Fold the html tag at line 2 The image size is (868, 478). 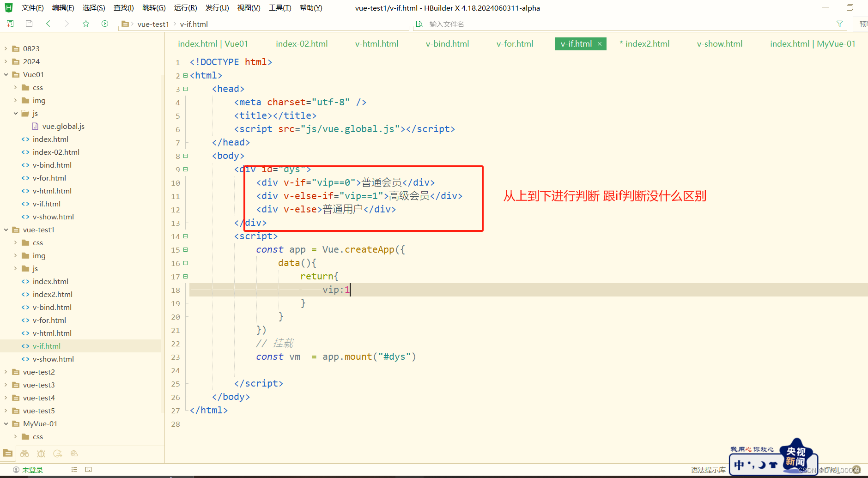coord(186,75)
